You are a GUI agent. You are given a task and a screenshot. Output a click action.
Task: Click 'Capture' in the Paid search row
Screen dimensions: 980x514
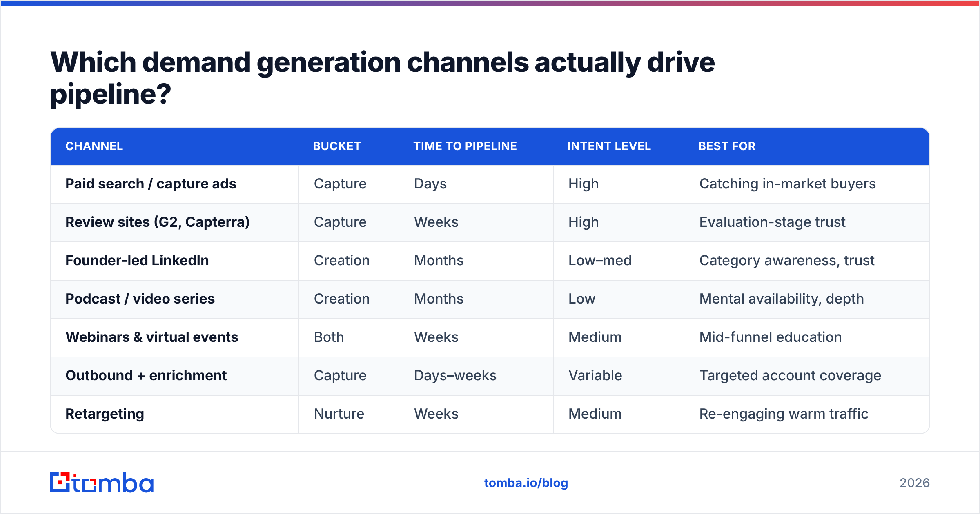(x=340, y=184)
